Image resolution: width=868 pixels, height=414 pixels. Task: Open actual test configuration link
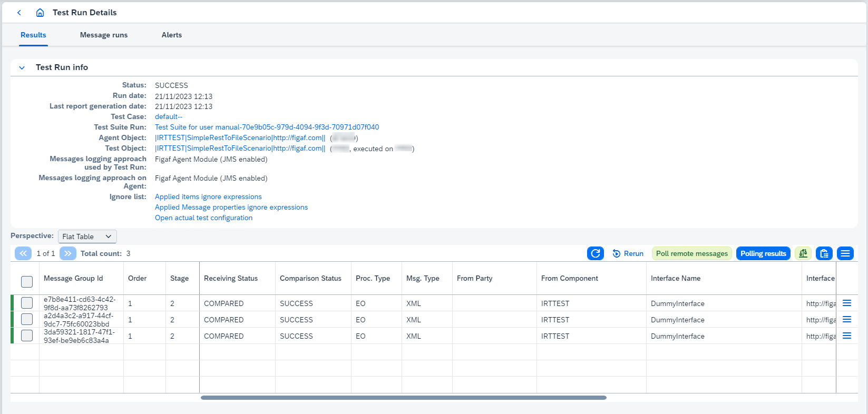tap(203, 218)
